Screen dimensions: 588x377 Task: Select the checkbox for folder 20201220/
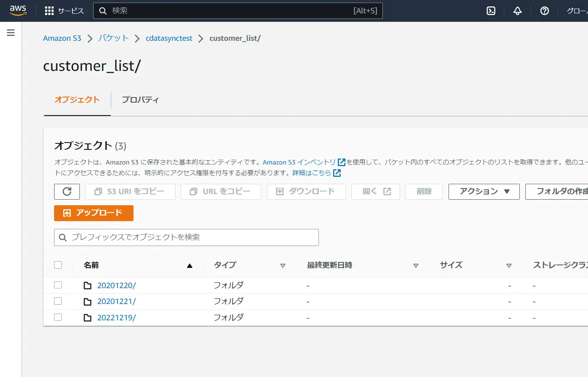pyautogui.click(x=58, y=285)
